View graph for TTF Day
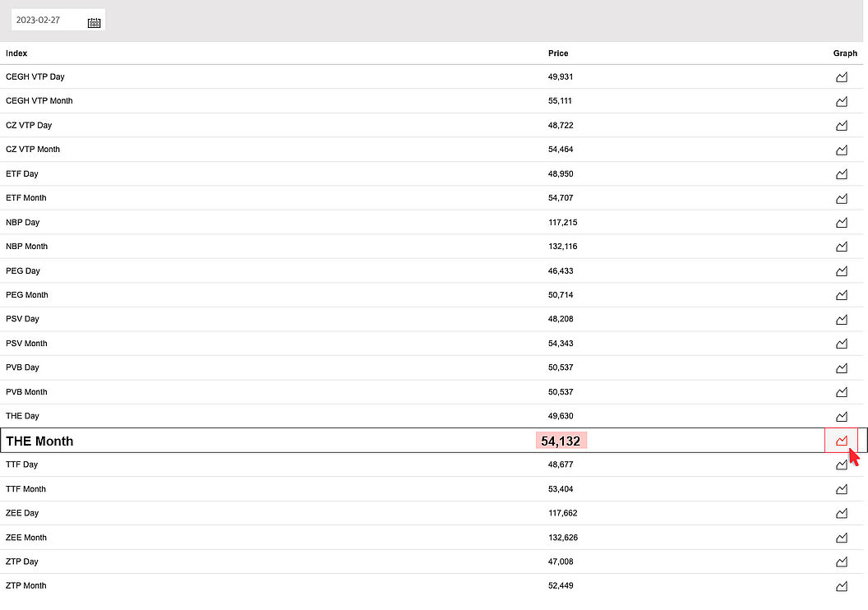868x610 pixels. 842,464
